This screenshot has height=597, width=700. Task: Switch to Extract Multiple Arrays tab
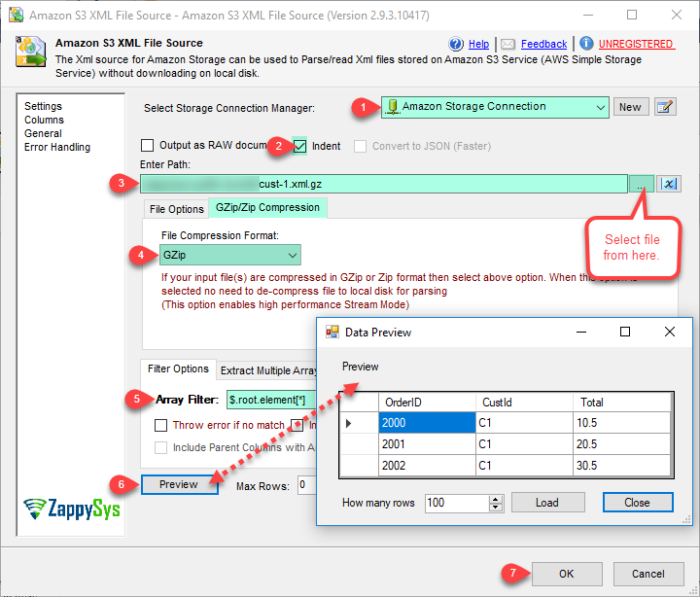coord(268,370)
